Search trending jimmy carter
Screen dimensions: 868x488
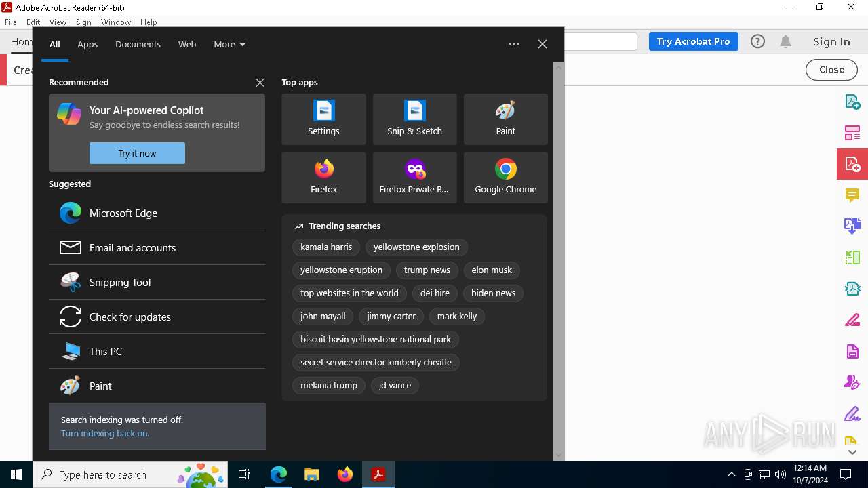coord(391,317)
